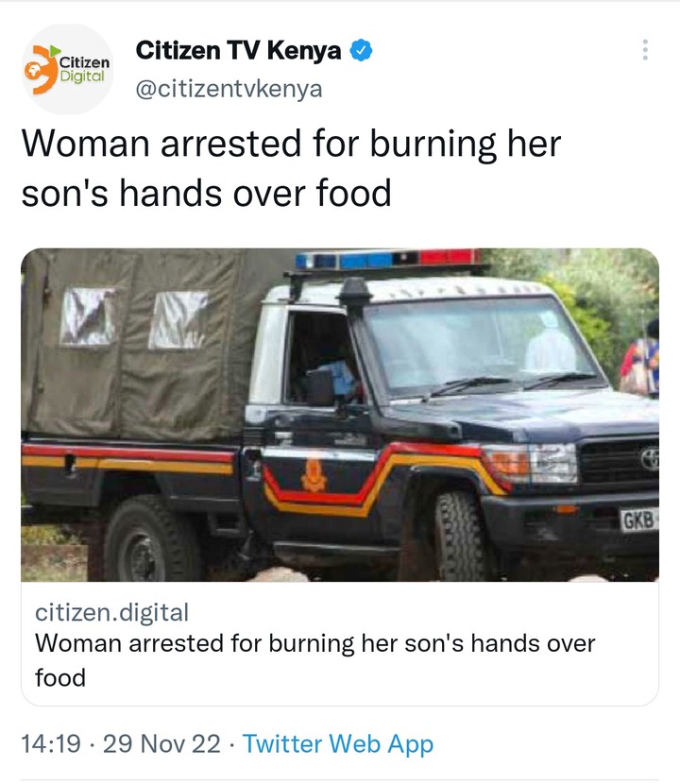Screen dimensions: 680x784
Task: Select the tweet headline text
Action: point(291,168)
